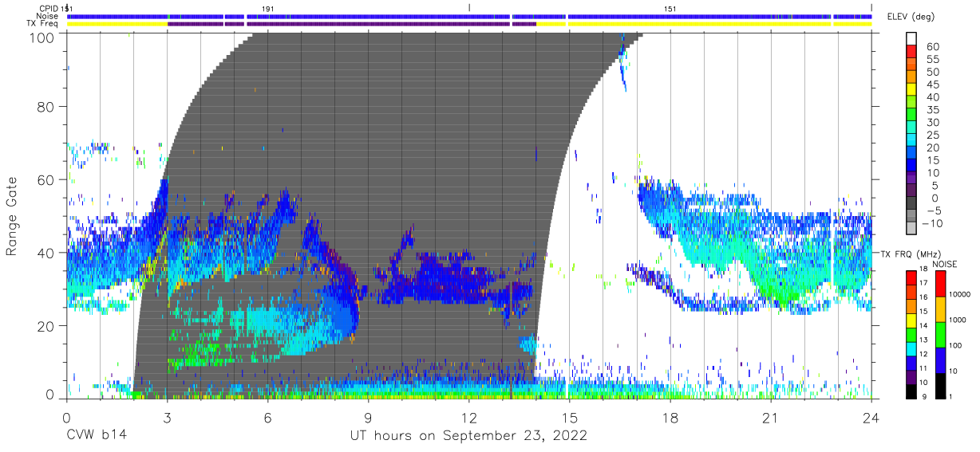Click the "TX FRQ (MHz)" color bar title

pyautogui.click(x=910, y=254)
